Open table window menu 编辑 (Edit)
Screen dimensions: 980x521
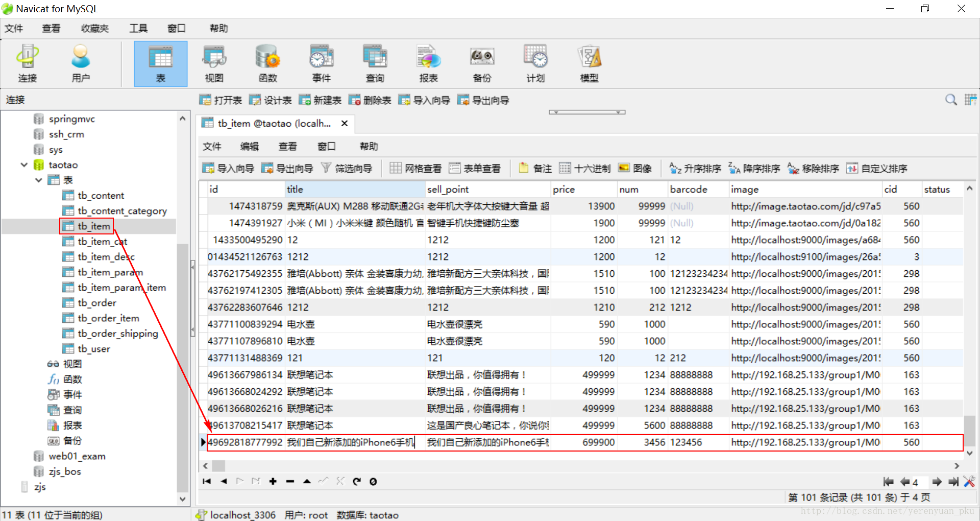coord(250,147)
